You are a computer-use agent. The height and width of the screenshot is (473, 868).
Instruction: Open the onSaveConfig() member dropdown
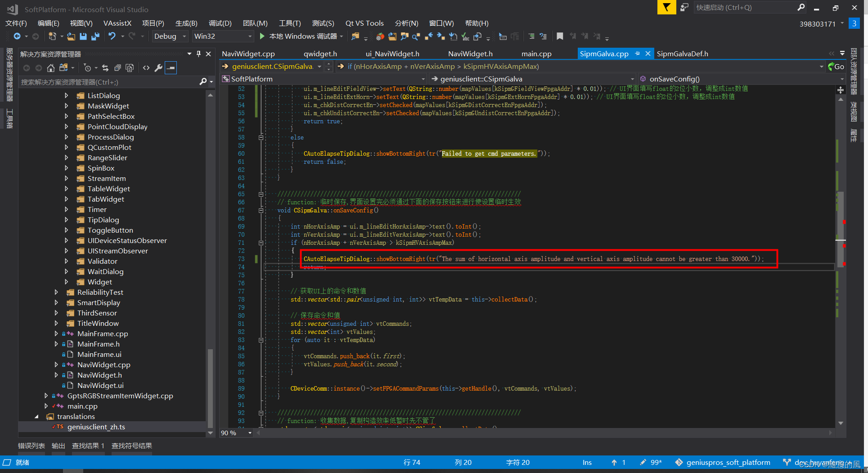742,79
